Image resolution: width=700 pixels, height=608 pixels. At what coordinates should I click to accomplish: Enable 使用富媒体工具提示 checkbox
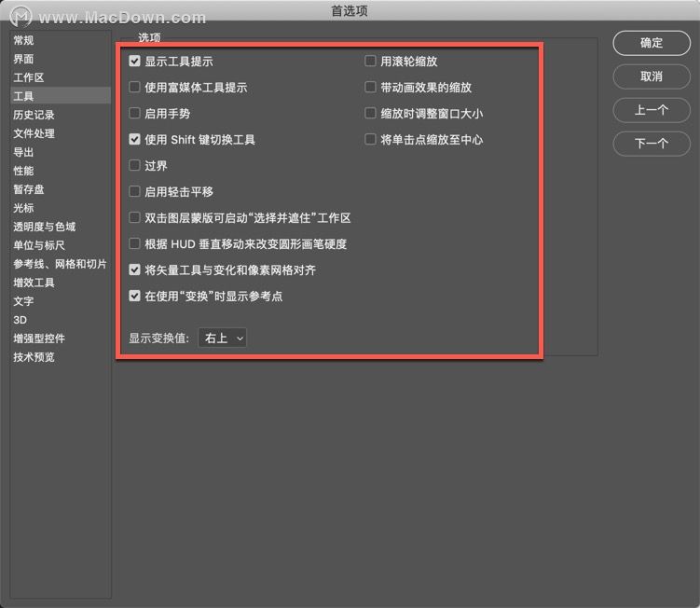click(134, 87)
